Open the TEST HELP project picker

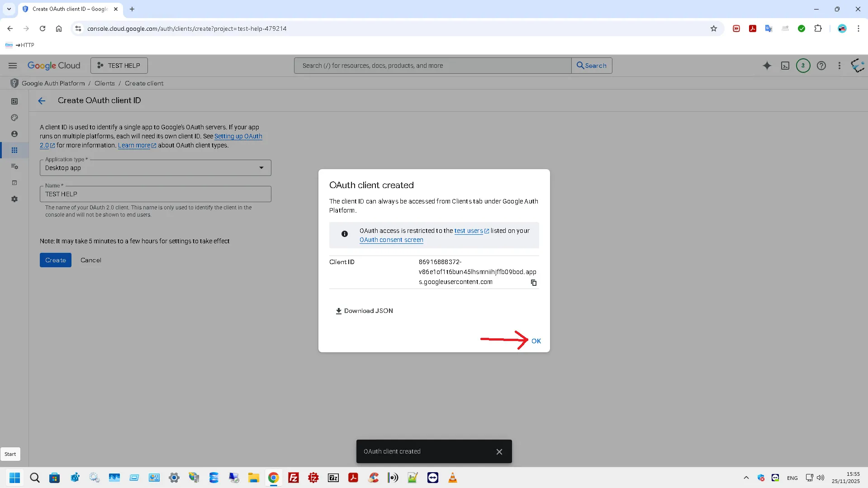point(119,66)
